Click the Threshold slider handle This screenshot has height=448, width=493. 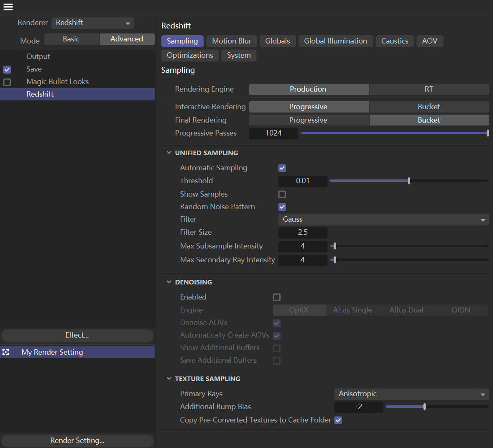pyautogui.click(x=409, y=180)
